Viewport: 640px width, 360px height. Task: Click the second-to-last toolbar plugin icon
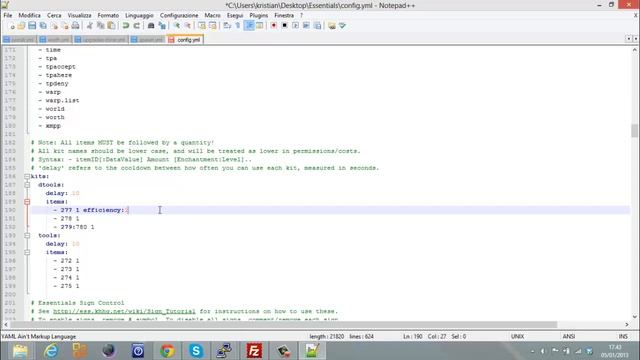(332, 26)
